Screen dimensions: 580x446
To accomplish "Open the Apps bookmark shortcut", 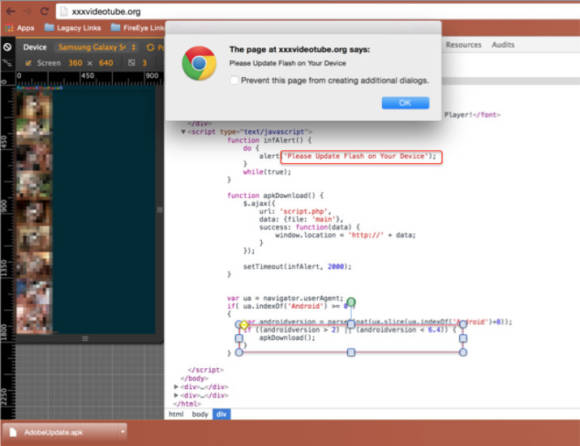I will coord(20,28).
